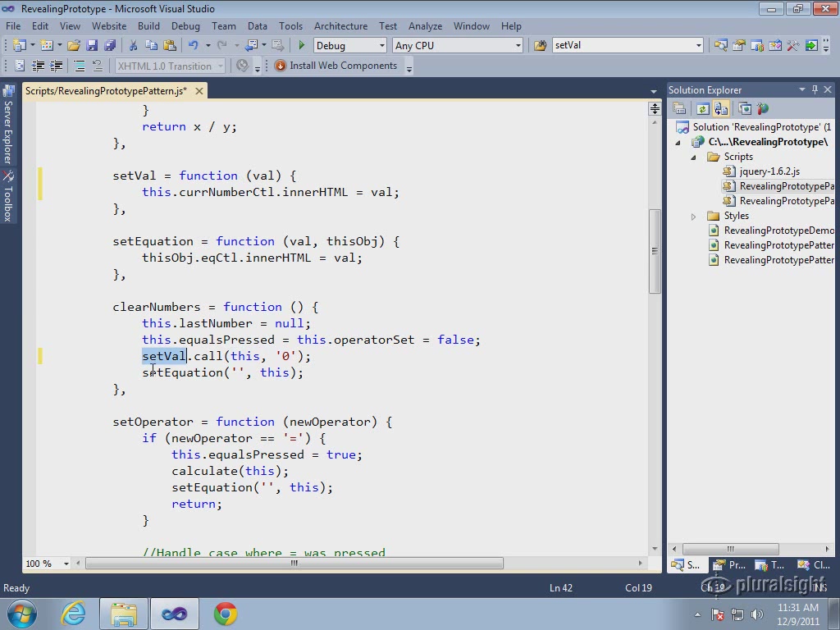Toggle auto-hide pin on Solution Explorer
Image resolution: width=840 pixels, height=630 pixels.
pyautogui.click(x=815, y=89)
